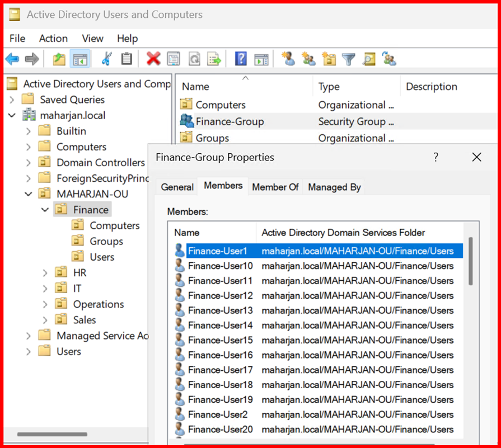Collapse the MAHARJAN-OU tree node
Screen dimensions: 501x448
tap(29, 194)
